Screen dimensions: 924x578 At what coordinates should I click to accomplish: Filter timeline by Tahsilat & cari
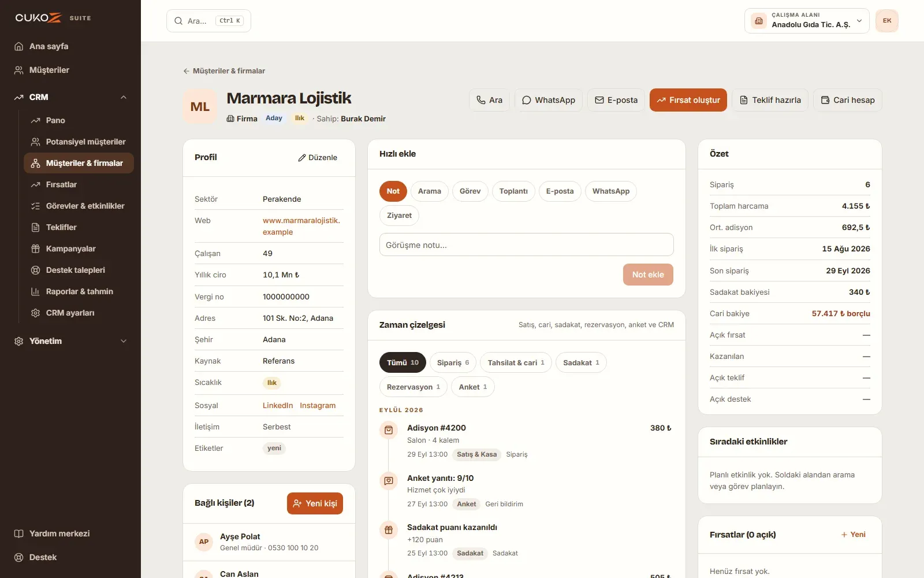click(516, 362)
